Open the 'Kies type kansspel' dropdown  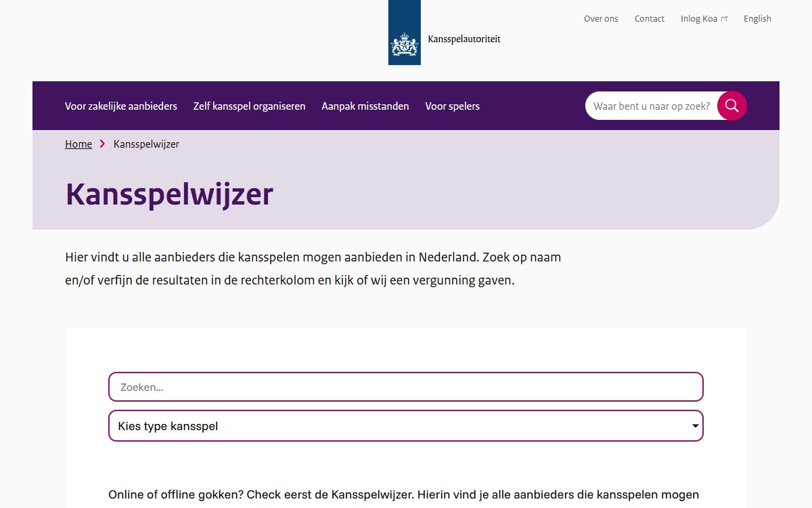[406, 426]
